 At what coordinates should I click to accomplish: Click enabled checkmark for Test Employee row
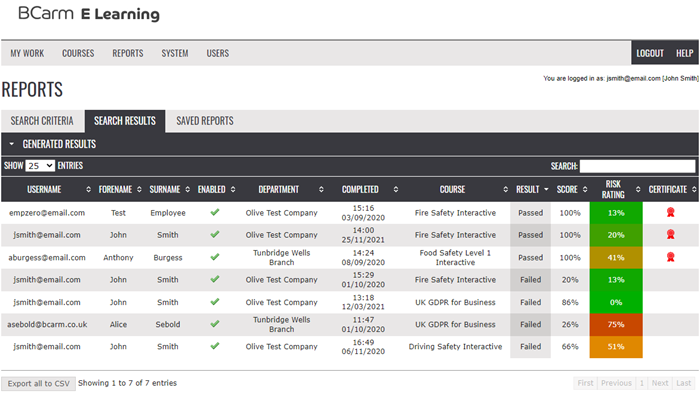[x=215, y=212]
